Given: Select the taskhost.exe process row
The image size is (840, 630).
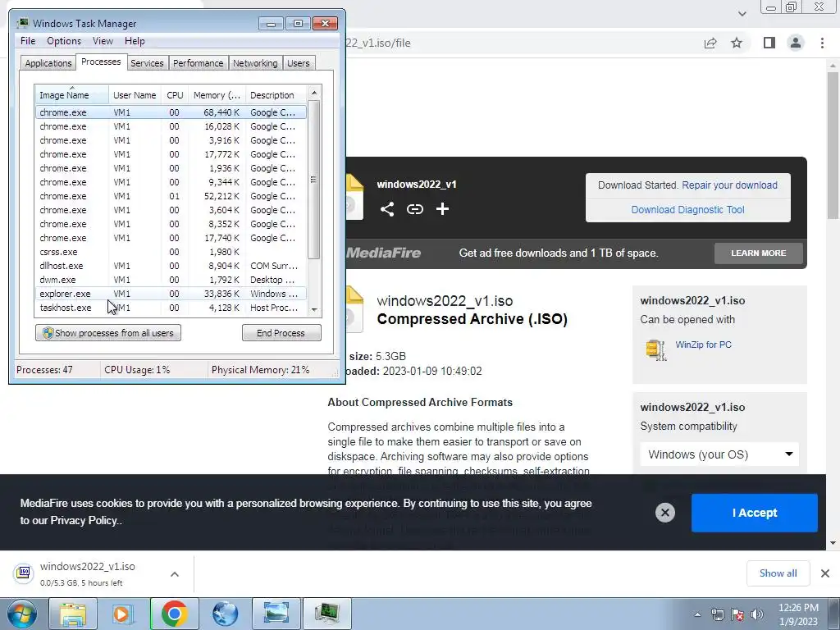Looking at the screenshot, I should 171,308.
